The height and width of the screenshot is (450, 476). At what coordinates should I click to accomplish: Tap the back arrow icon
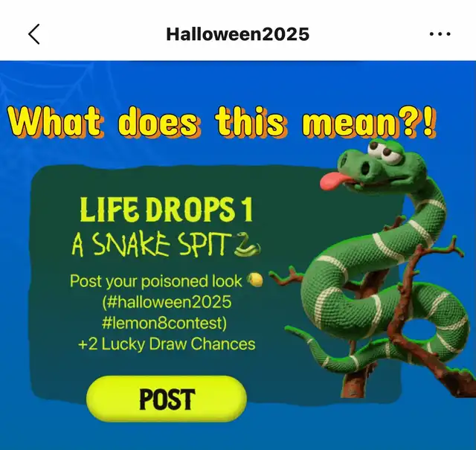[x=34, y=34]
